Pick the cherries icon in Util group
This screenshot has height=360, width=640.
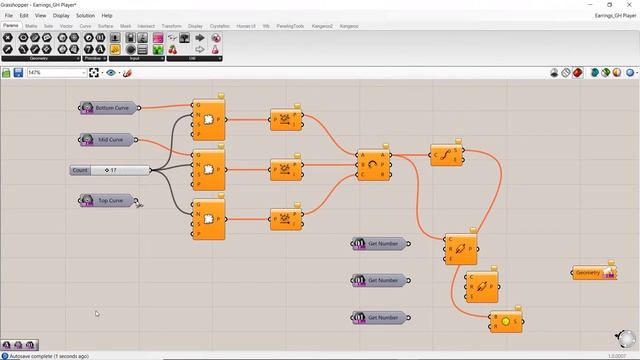point(173,50)
